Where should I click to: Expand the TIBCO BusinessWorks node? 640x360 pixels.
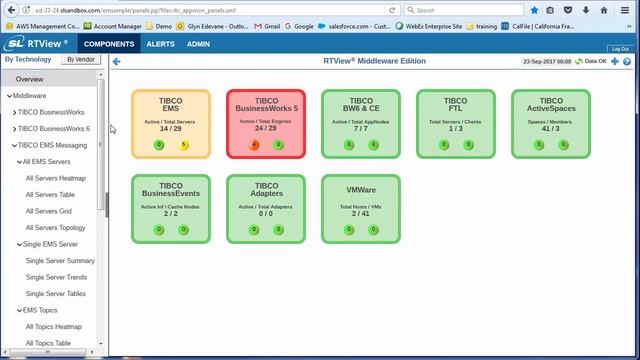click(x=15, y=112)
